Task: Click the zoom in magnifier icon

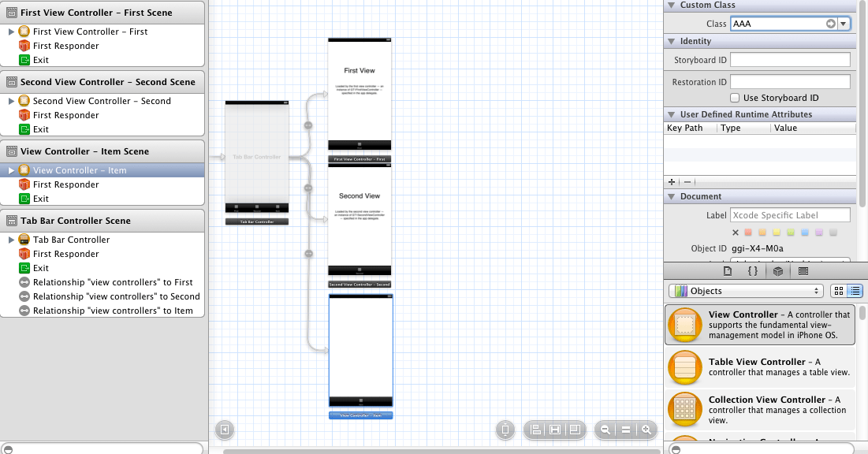Action: [646, 430]
